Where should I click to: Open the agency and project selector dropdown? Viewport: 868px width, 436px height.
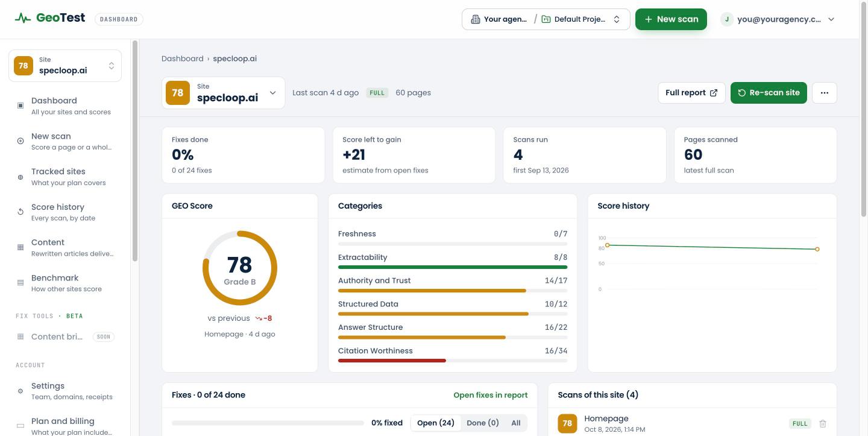(x=546, y=19)
